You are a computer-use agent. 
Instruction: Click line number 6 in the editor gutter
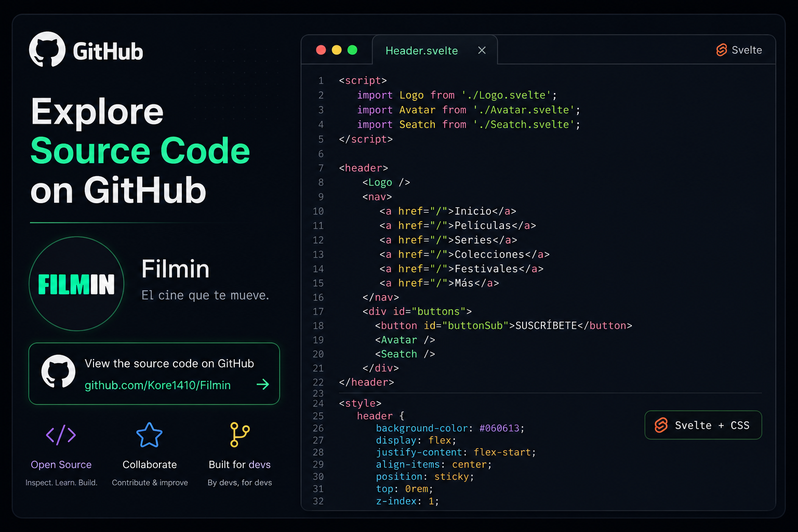tap(321, 154)
